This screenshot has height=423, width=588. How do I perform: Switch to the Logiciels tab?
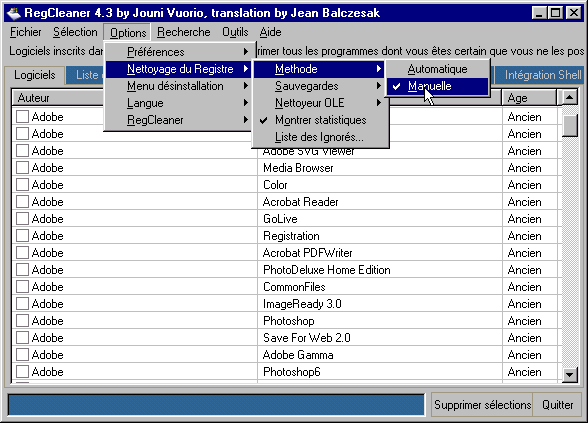click(34, 75)
